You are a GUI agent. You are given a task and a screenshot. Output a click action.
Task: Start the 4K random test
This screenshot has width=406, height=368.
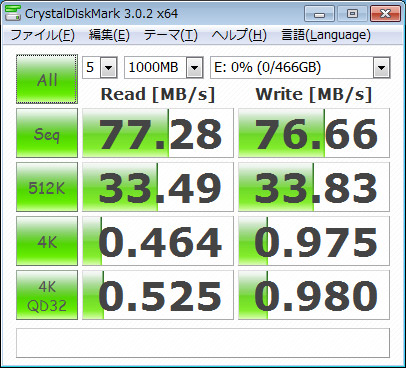click(47, 241)
